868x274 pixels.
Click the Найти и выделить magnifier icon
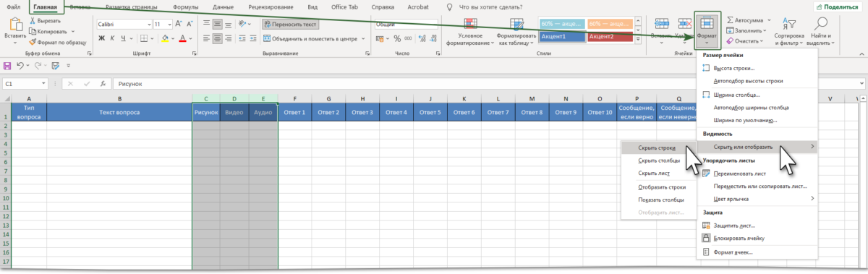(x=820, y=24)
